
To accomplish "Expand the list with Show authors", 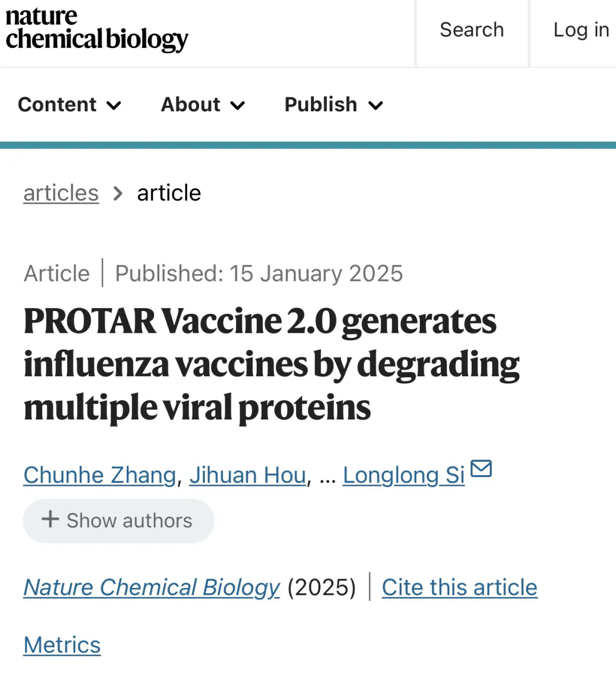I will coord(118,520).
